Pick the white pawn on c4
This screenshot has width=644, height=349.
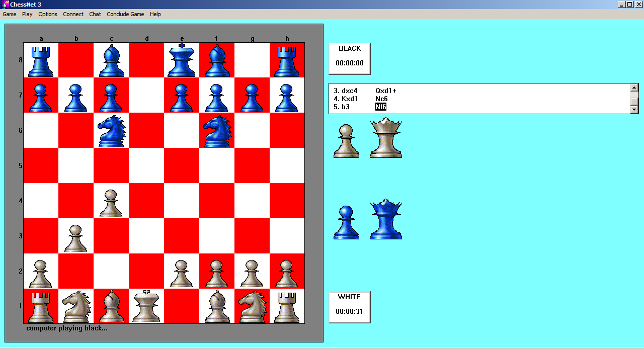(x=111, y=202)
